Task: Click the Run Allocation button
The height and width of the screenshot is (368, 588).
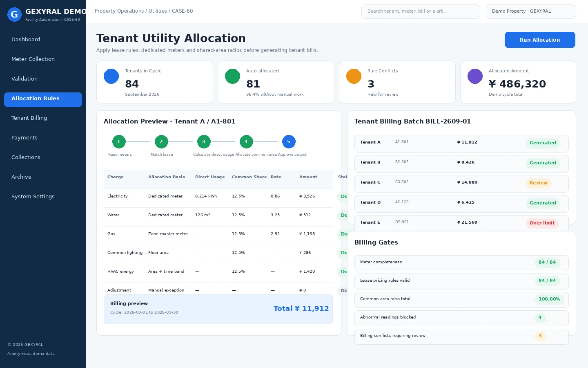Action: [x=540, y=40]
